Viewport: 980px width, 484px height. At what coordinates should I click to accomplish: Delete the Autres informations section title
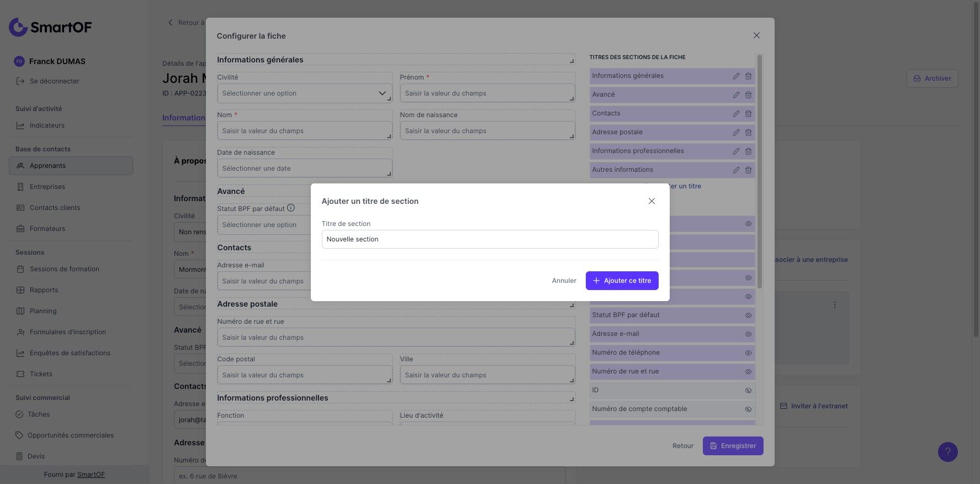748,170
